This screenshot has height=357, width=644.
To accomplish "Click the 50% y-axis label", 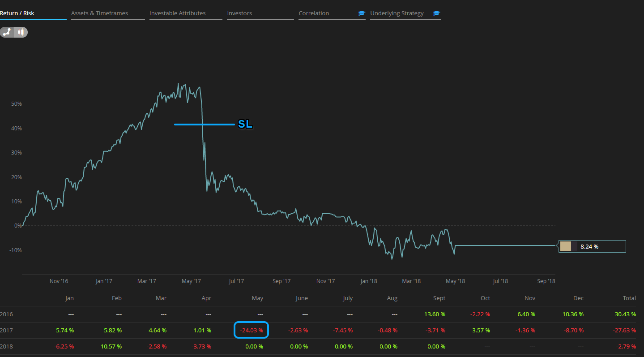I will 17,104.
